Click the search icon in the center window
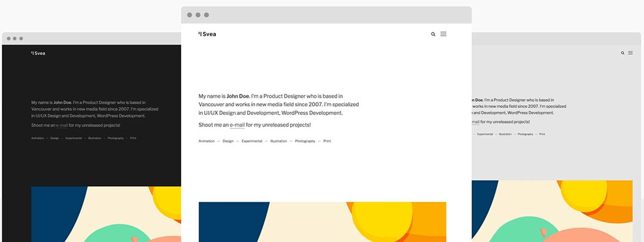The height and width of the screenshot is (242, 644). coord(433,34)
